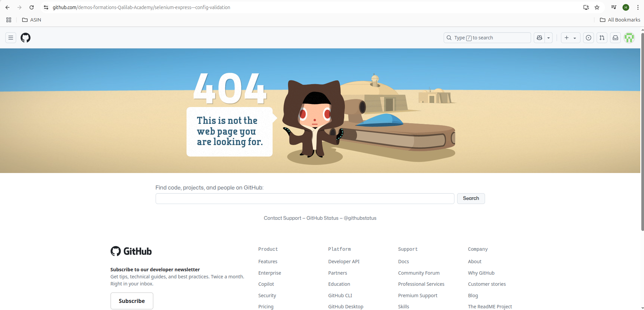This screenshot has height=310, width=644.
Task: Open the Customer stories footer link
Action: [487, 284]
